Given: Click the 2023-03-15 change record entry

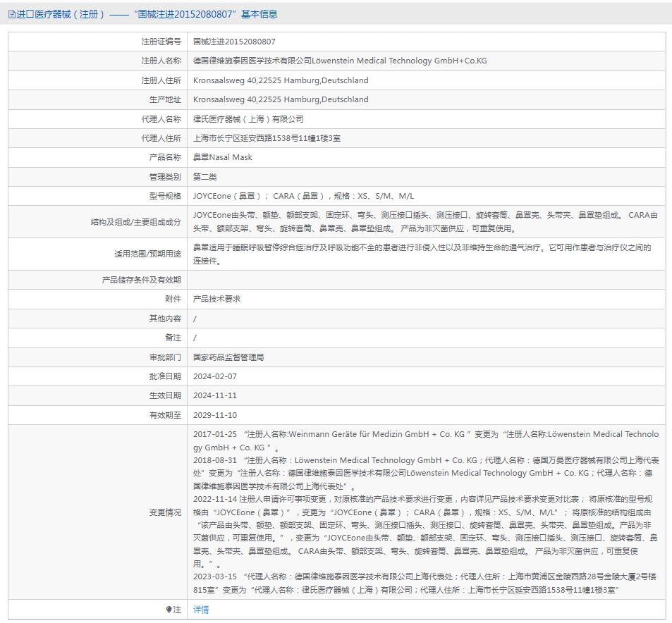Looking at the screenshot, I should [424, 583].
